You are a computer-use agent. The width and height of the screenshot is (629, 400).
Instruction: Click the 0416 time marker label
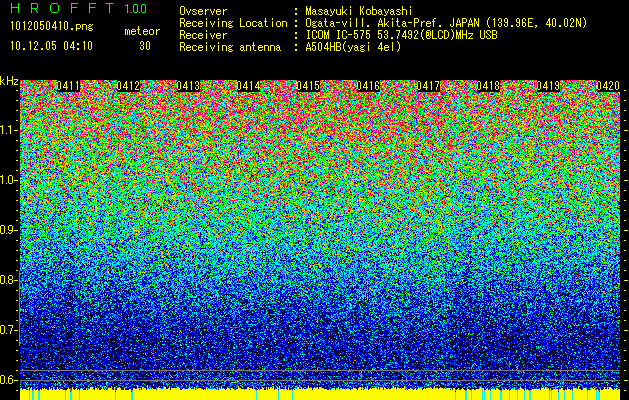[368, 86]
